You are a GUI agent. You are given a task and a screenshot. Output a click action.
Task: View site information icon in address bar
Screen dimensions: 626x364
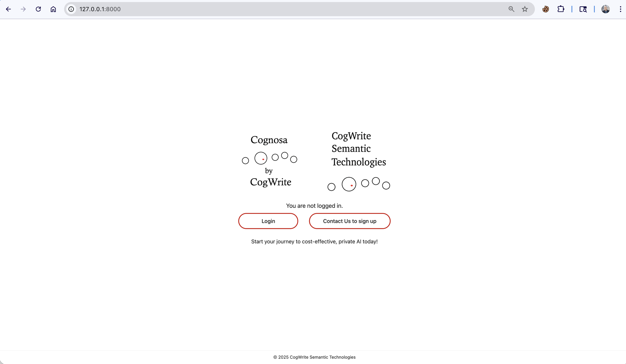pyautogui.click(x=71, y=9)
